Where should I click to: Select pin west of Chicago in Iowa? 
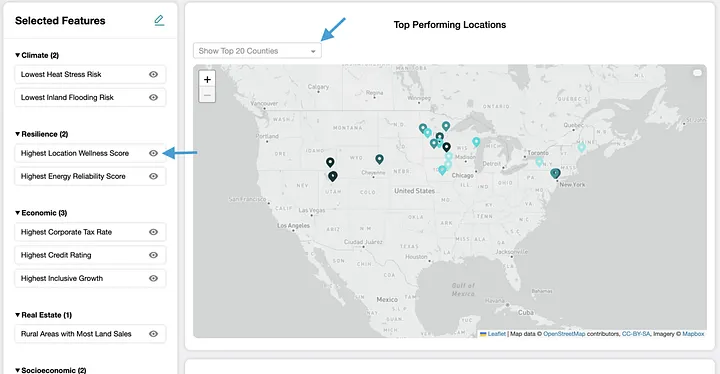[x=442, y=170]
